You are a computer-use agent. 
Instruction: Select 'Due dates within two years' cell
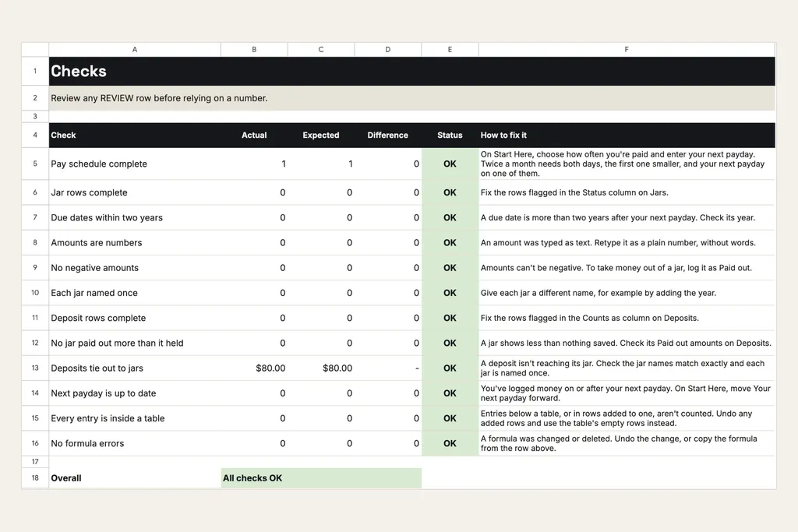pos(135,217)
